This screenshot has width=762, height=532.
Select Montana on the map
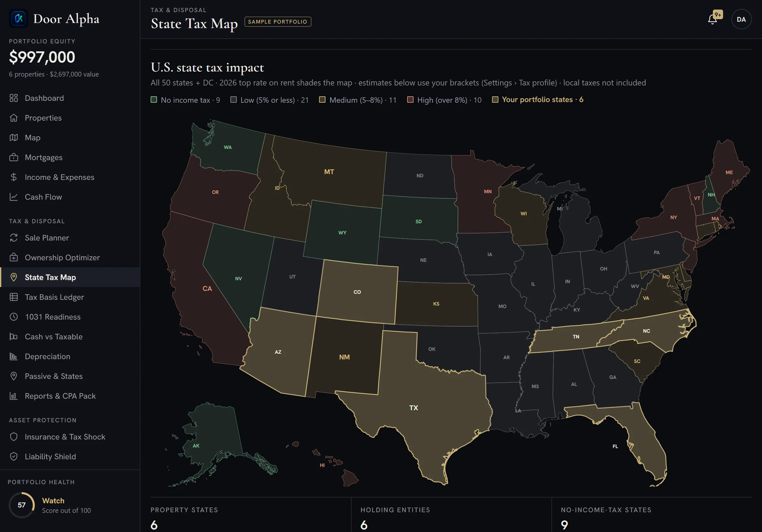tap(329, 172)
